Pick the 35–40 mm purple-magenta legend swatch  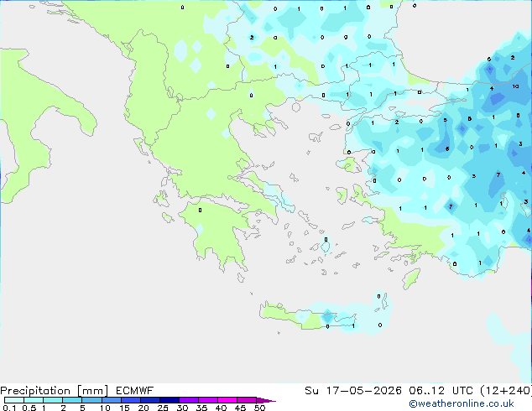coord(208,400)
